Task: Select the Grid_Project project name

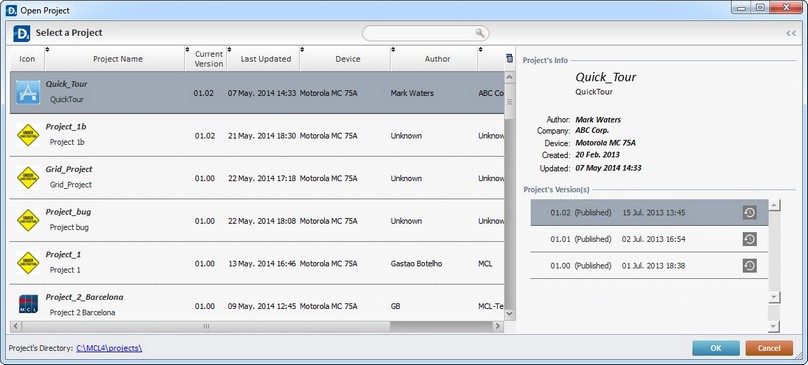Action: pos(69,169)
